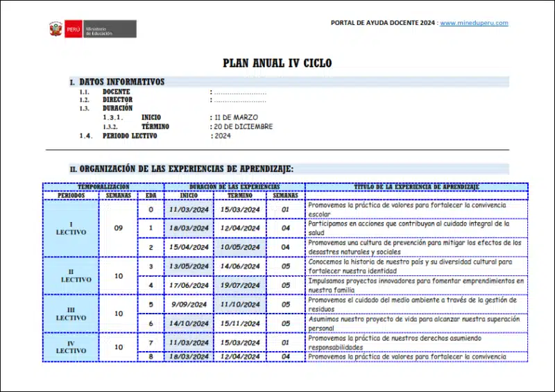Click the EDA column header in table
Screen dimensions: 555x392
pyautogui.click(x=151, y=196)
